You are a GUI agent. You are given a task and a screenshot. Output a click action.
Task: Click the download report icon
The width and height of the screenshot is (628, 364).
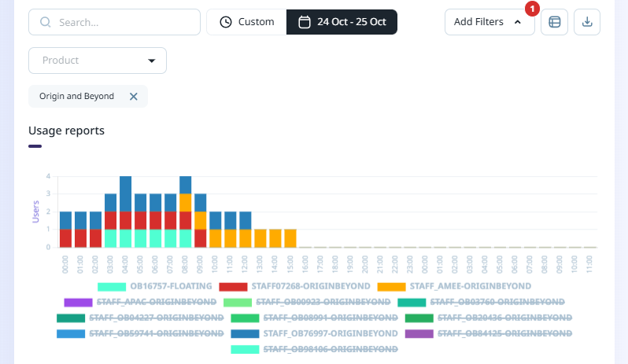pyautogui.click(x=587, y=22)
